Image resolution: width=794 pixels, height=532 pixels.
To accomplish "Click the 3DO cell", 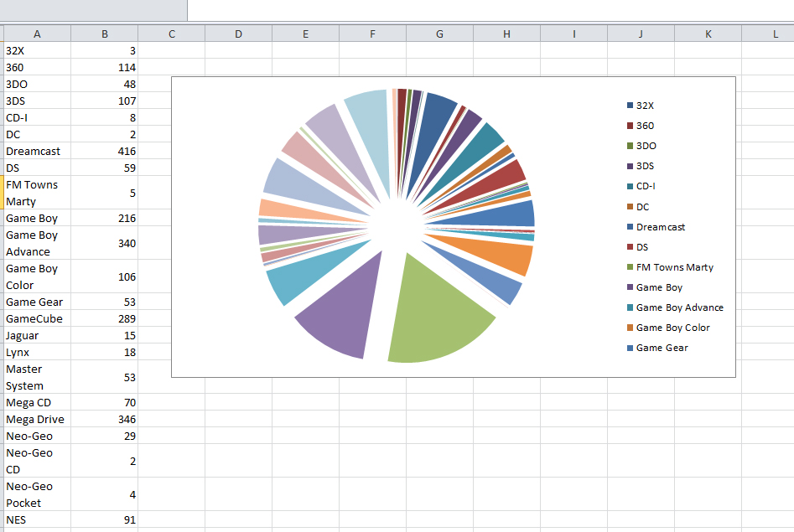I will coord(37,84).
